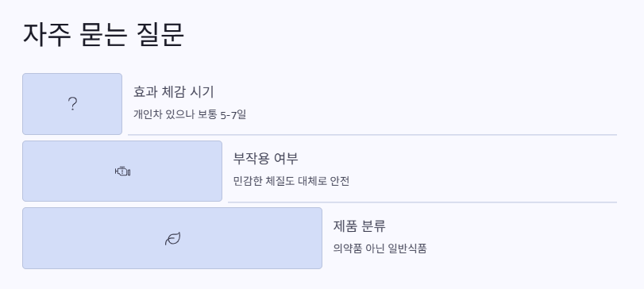Click the answer '민감한 체질도 대체로 안전'
The height and width of the screenshot is (289, 644).
291,181
